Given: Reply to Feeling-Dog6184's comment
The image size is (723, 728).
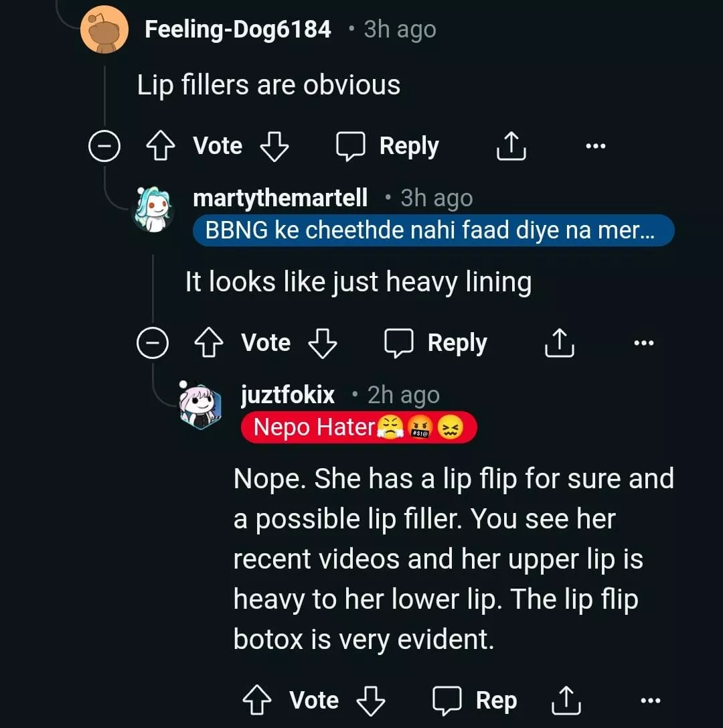Looking at the screenshot, I should tap(388, 146).
